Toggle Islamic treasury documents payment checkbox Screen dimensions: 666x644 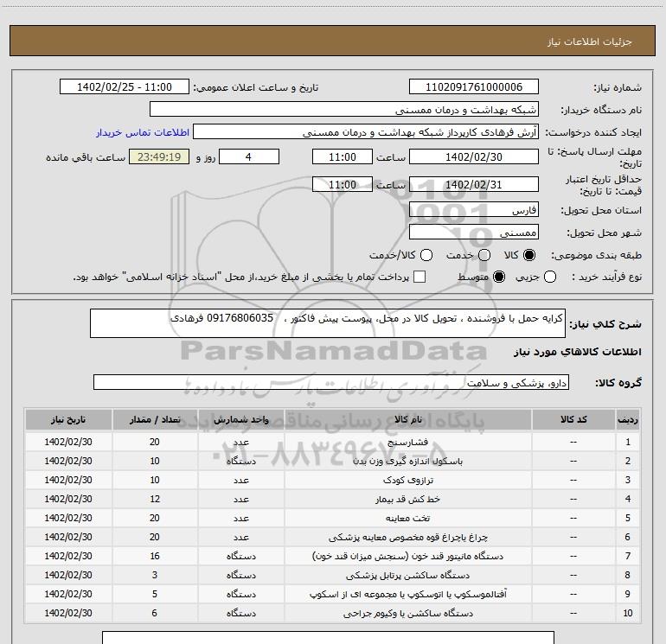coord(419,277)
